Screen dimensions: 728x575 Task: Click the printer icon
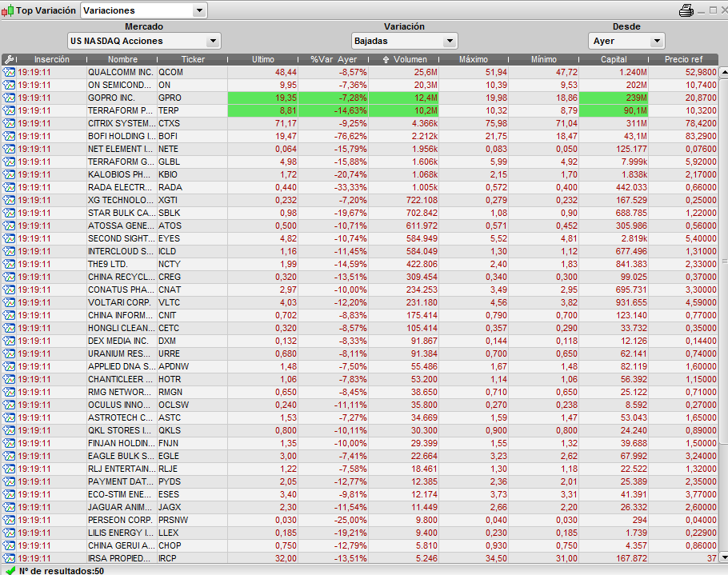tap(686, 10)
